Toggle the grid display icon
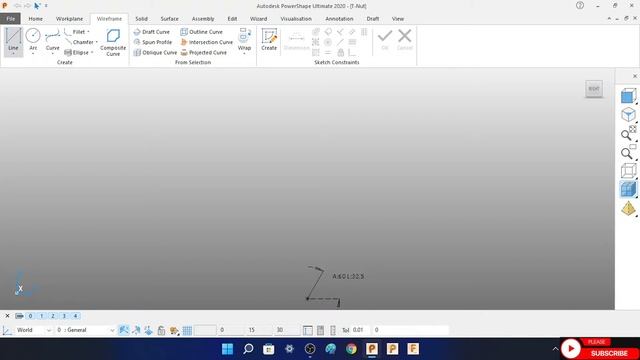This screenshot has height=360, width=640. point(187,330)
